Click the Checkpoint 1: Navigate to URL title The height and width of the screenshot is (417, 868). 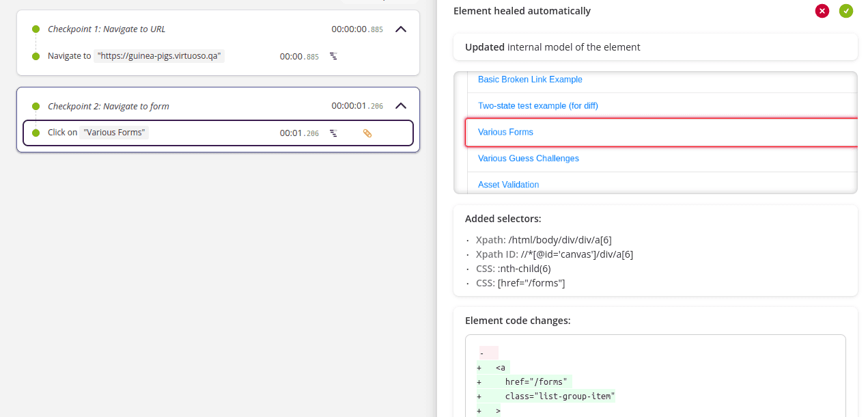(107, 29)
